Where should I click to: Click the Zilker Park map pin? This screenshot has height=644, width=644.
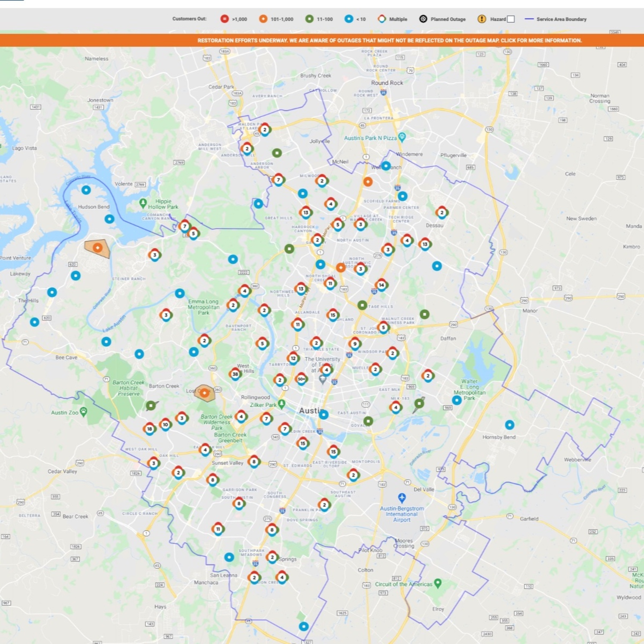(x=282, y=404)
